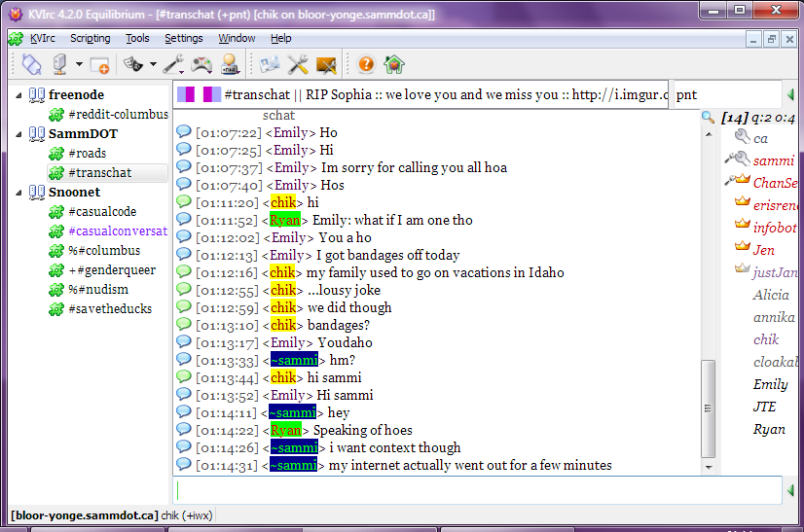This screenshot has height=532, width=804.
Task: Select user Emily in nick list
Action: click(x=770, y=384)
